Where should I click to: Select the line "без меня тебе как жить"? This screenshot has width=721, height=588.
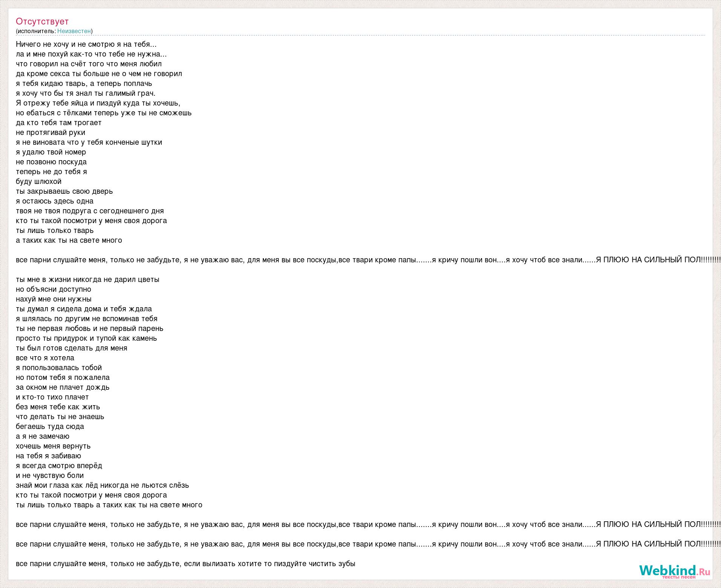pos(58,407)
